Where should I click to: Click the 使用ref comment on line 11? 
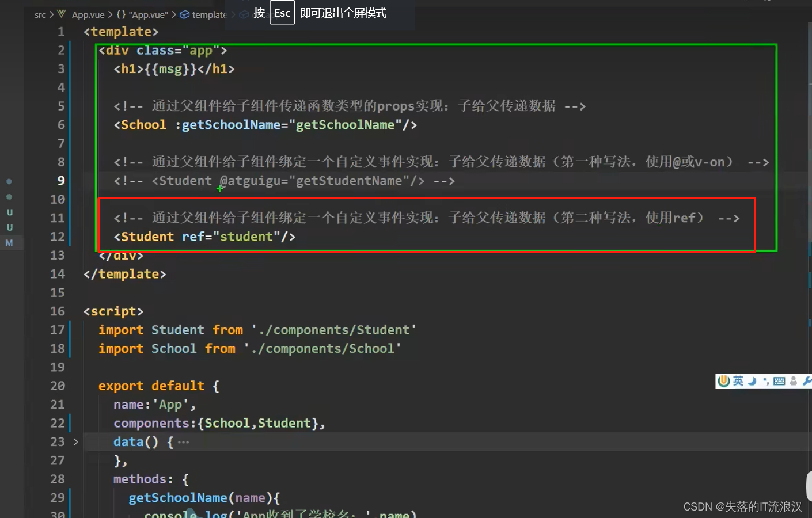(x=426, y=218)
